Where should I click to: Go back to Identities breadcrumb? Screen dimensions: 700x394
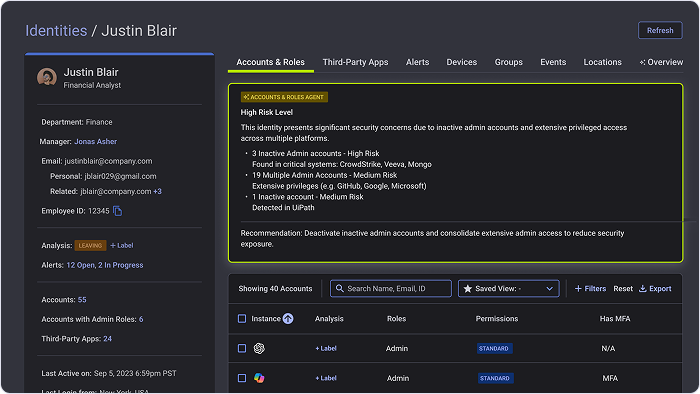click(x=56, y=31)
